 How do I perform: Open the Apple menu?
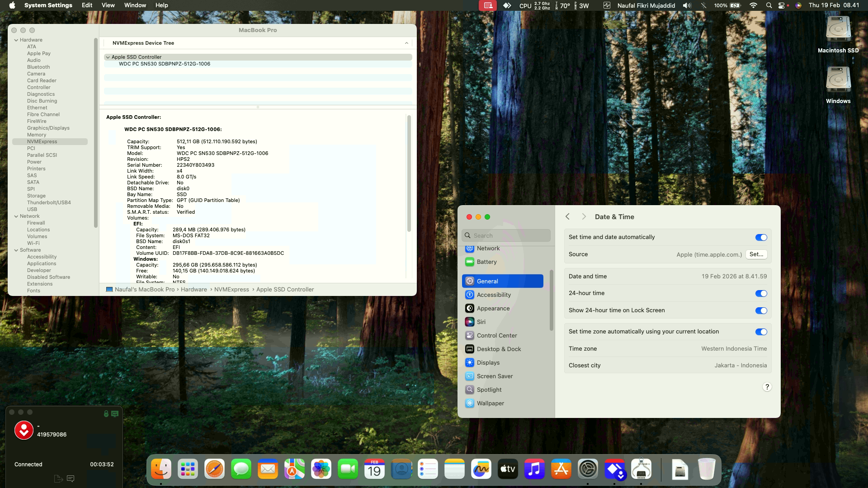tap(12, 5)
